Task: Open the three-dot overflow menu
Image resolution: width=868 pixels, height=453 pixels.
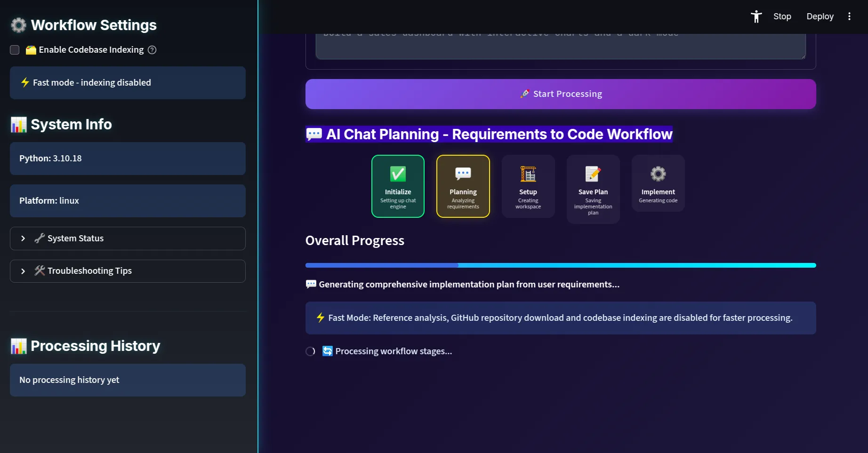Action: pos(850,16)
